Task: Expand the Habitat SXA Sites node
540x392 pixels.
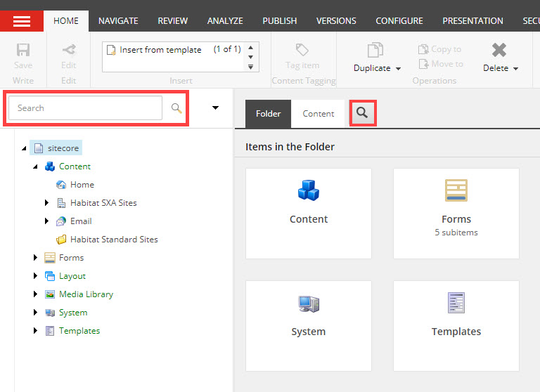Action: pos(46,203)
